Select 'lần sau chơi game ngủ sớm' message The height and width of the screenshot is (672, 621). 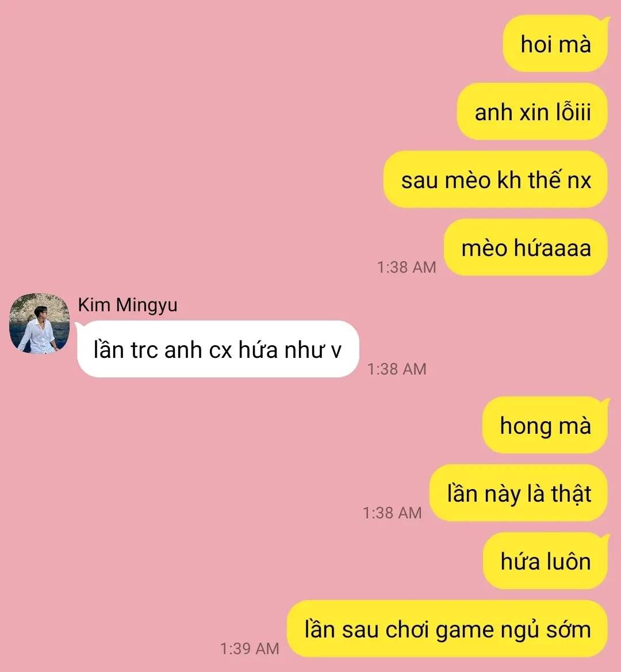pyautogui.click(x=447, y=629)
